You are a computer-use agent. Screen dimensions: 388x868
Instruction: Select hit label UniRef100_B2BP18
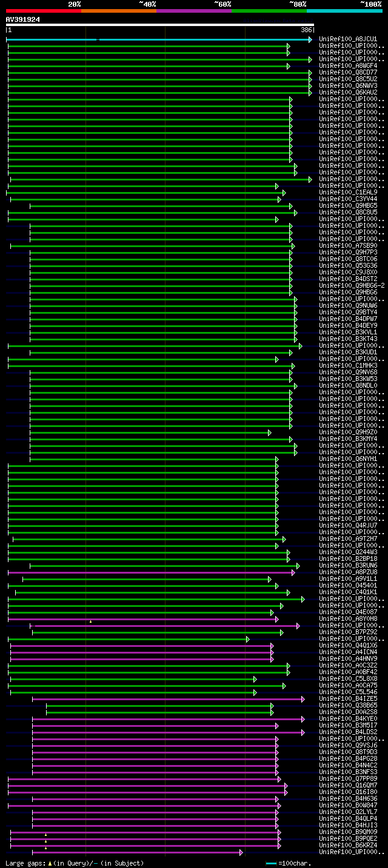pos(349,559)
